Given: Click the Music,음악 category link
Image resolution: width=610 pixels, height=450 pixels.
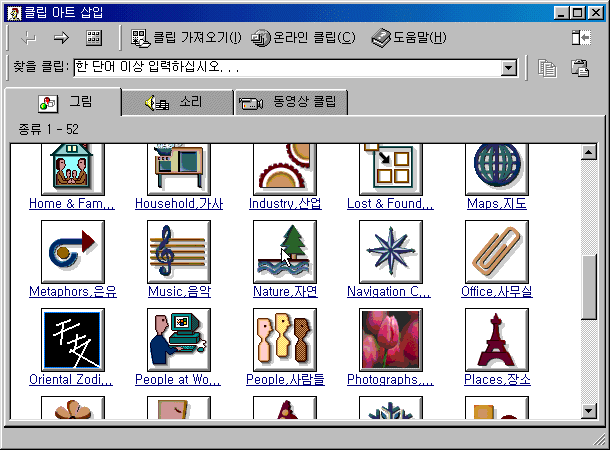Looking at the screenshot, I should click(x=179, y=291).
